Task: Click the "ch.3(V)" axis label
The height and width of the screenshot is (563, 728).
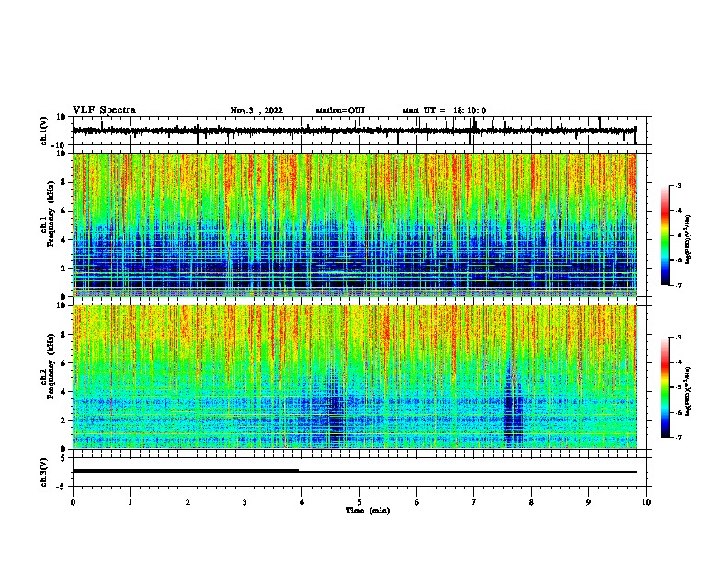Action: click(x=44, y=472)
